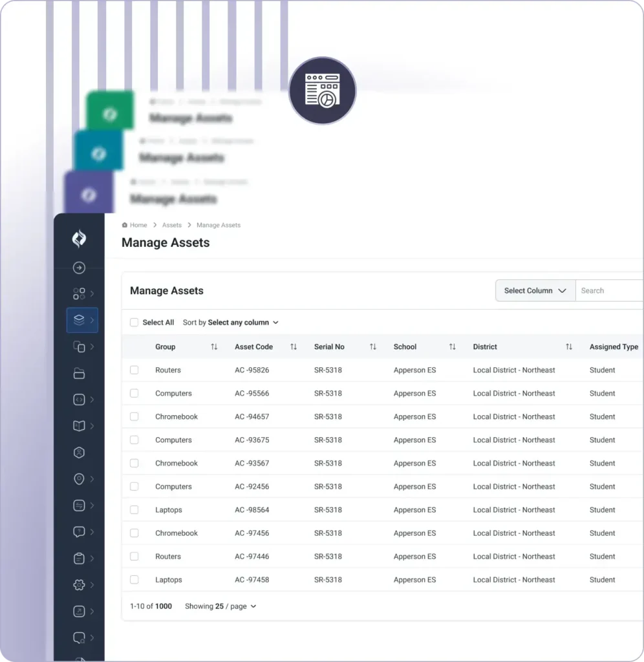644x662 pixels.
Task: Select the checkbox beside Laptops AC -98564
Action: (x=134, y=509)
